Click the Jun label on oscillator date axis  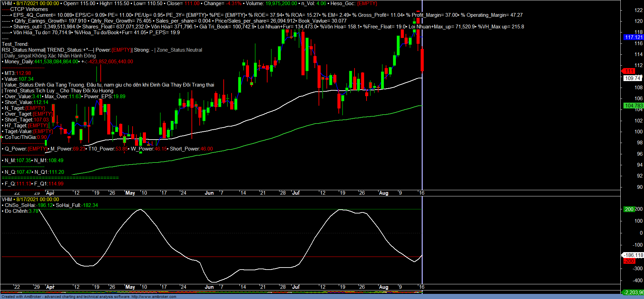209,287
